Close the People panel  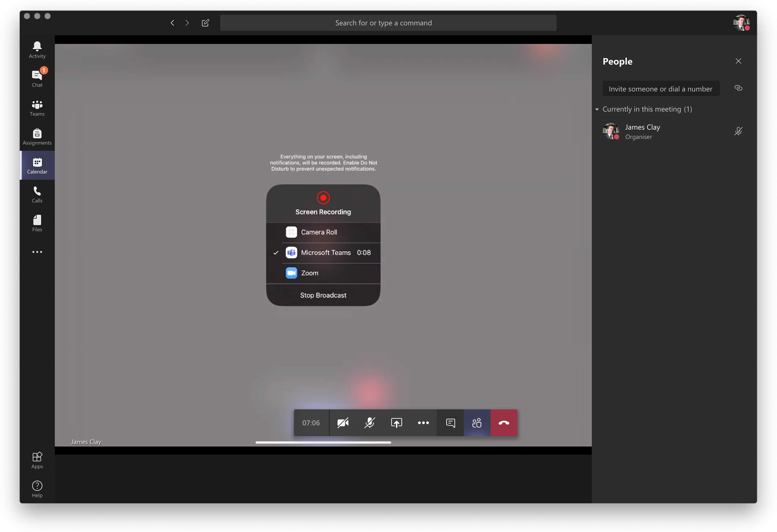pyautogui.click(x=738, y=61)
